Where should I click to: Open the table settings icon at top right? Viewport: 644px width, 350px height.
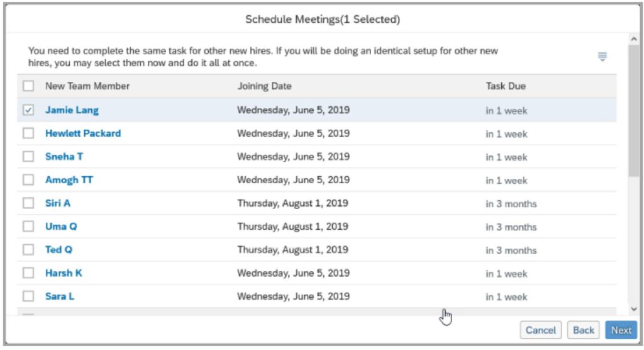(x=602, y=57)
